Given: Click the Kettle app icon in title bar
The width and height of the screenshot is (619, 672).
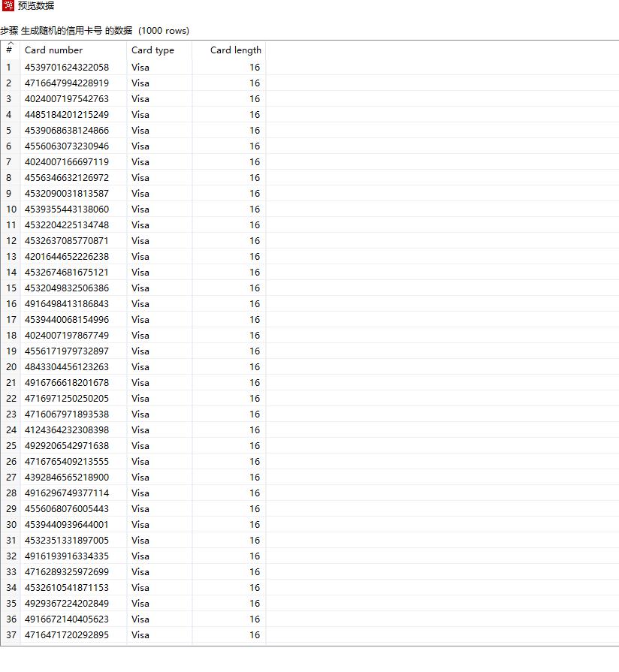Looking at the screenshot, I should tap(8, 5).
